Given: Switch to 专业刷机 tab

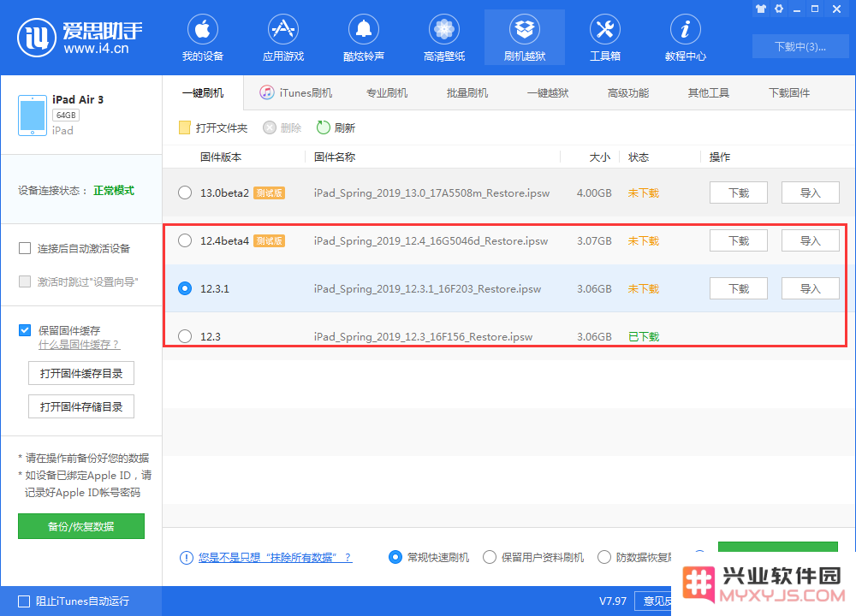Looking at the screenshot, I should click(x=387, y=92).
